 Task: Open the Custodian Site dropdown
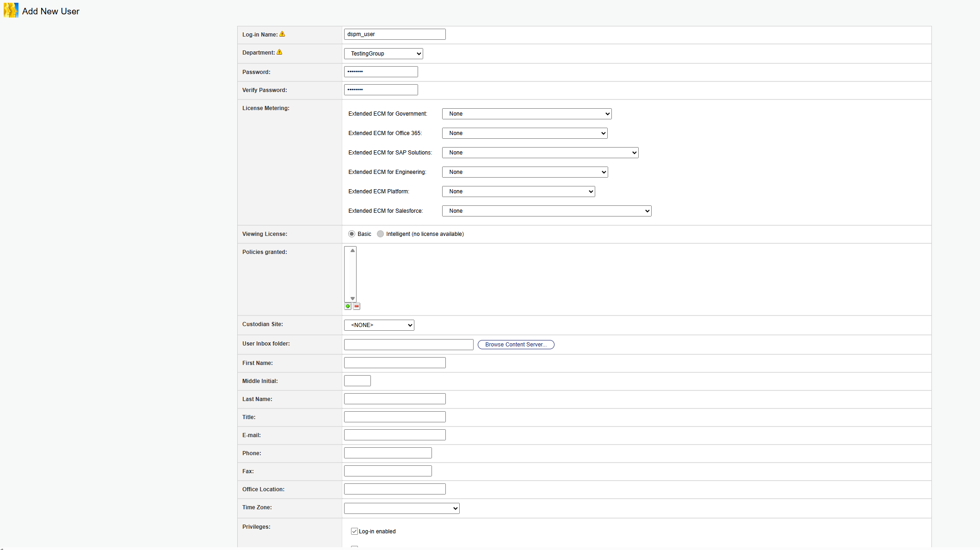379,325
